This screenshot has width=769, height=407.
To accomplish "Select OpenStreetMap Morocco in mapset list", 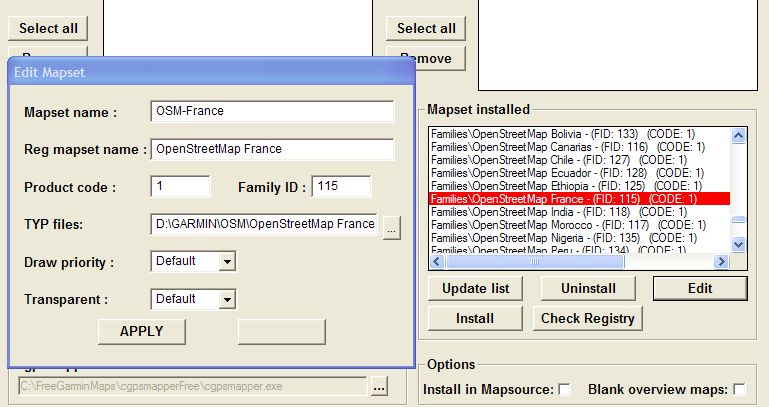I will pos(579,225).
